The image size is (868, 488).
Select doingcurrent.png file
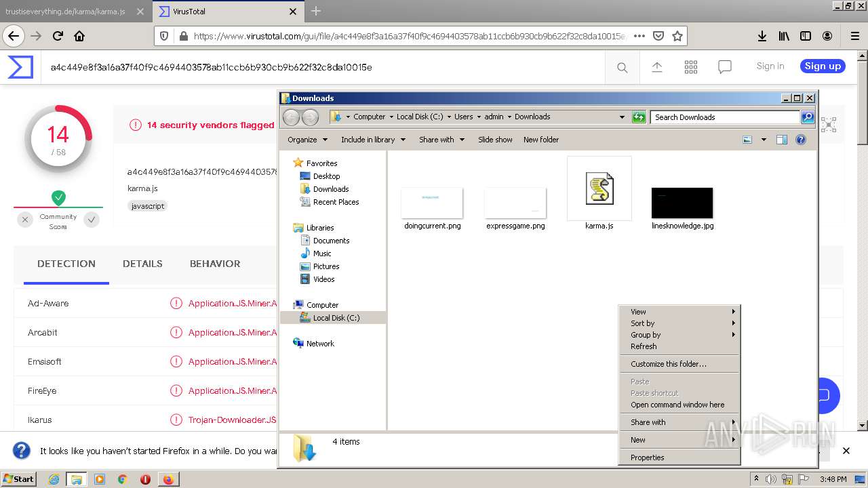[432, 209]
